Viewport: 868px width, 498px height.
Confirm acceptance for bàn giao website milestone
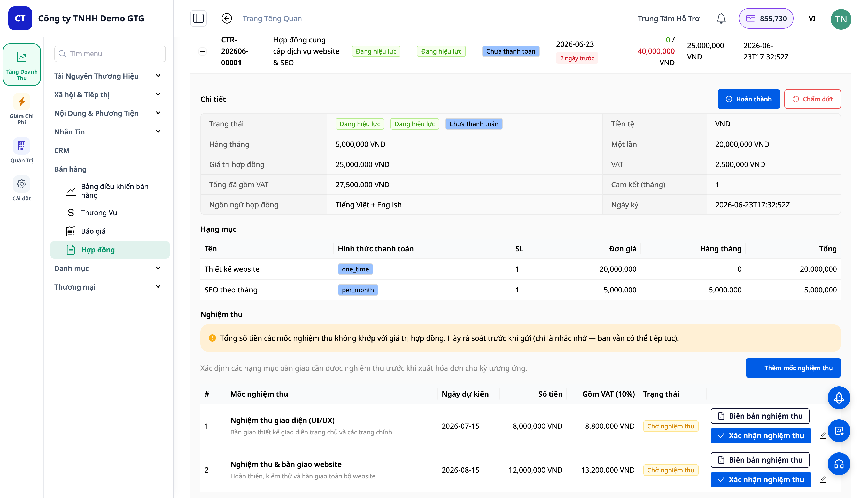tap(761, 480)
